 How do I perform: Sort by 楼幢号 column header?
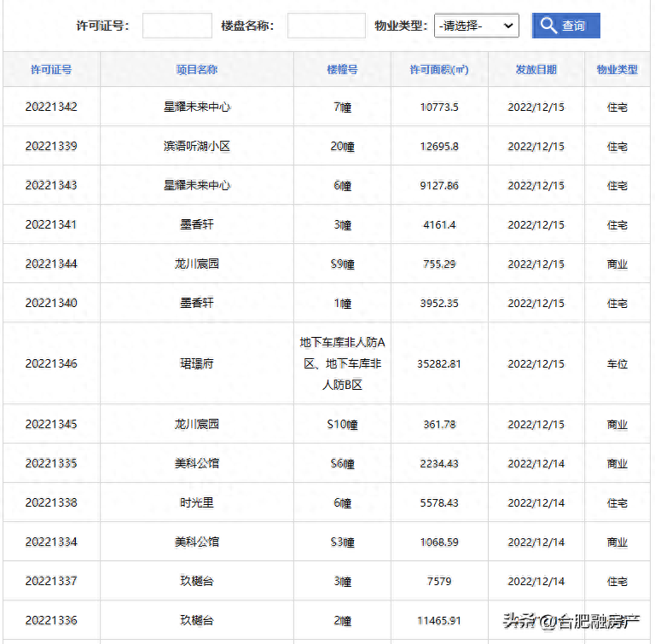pyautogui.click(x=342, y=69)
